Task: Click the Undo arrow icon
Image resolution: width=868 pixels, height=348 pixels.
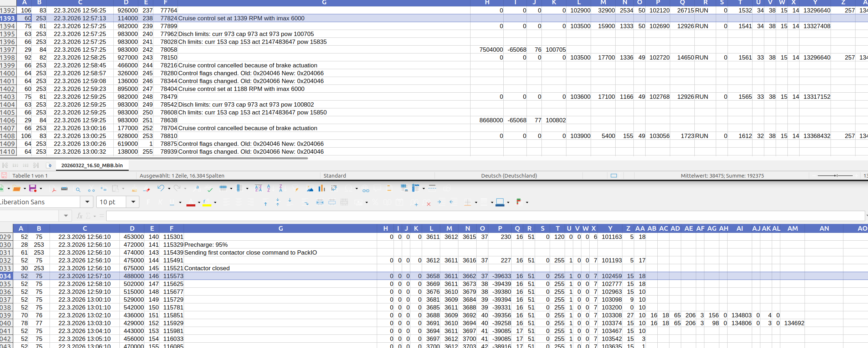Action: coord(161,188)
